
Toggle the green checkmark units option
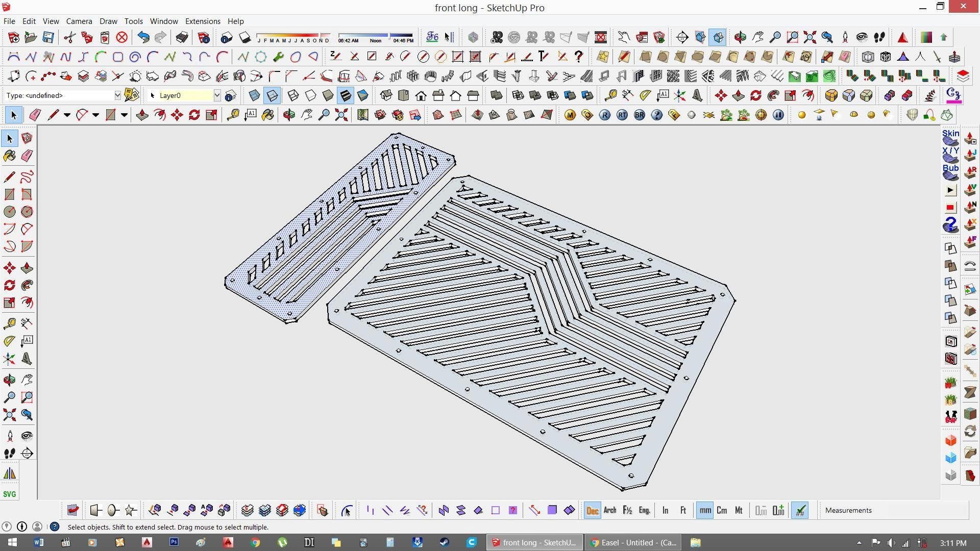(x=800, y=510)
